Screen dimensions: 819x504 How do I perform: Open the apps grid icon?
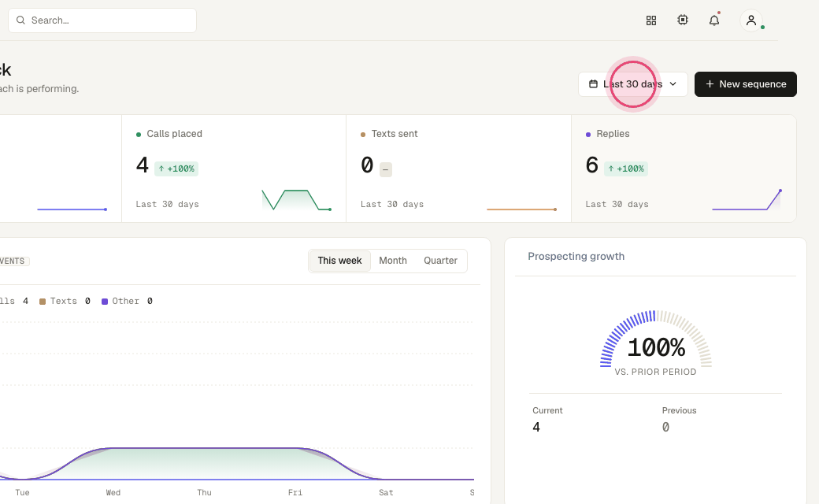[650, 20]
